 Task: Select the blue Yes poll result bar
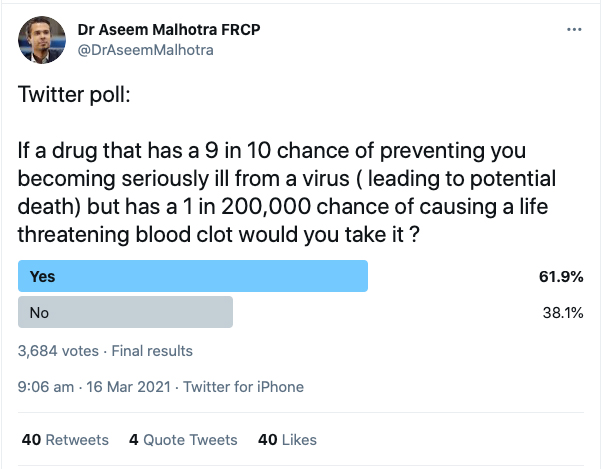pos(194,276)
